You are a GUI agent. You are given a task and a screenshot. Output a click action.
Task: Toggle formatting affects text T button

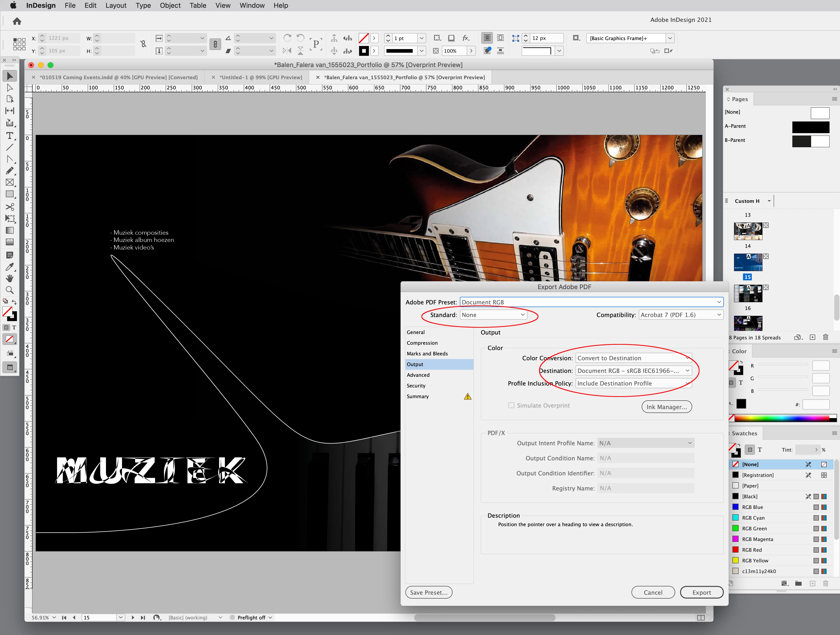[x=14, y=327]
